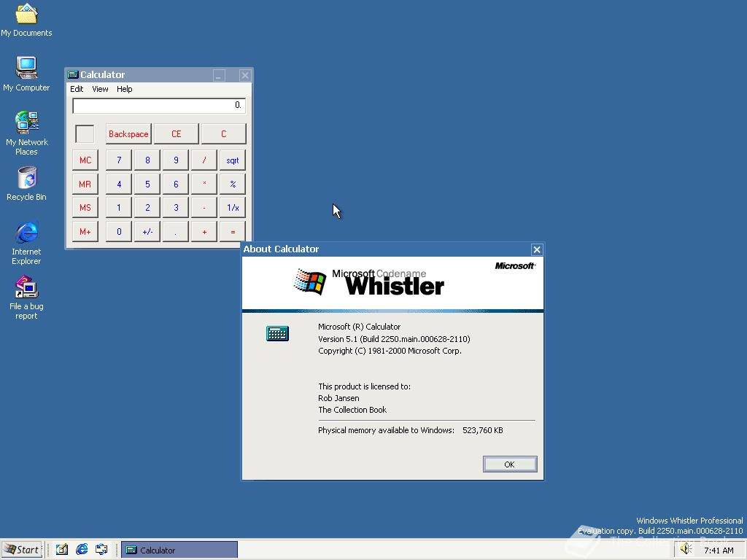Click 'The Collection Book' text
The height and width of the screenshot is (560, 747).
tap(352, 410)
